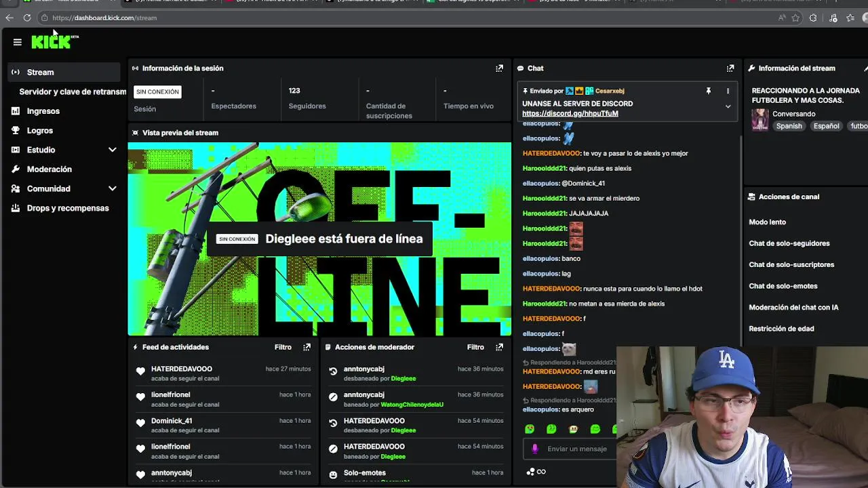This screenshot has width=868, height=488.
Task: Click Moderación del chat con IA
Action: point(793,308)
